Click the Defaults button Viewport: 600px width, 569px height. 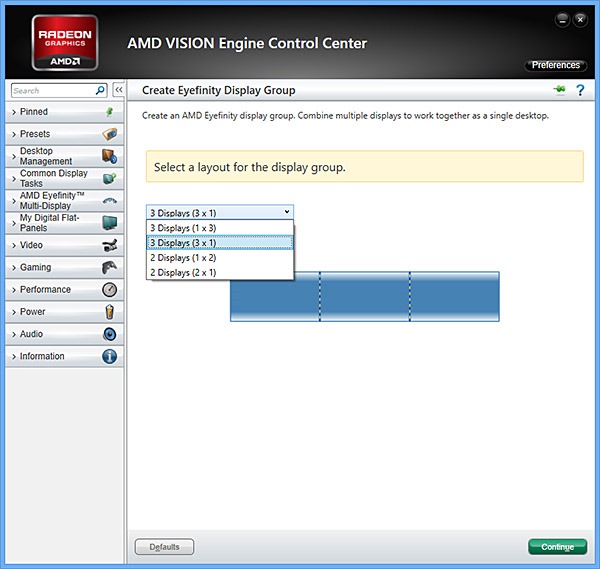pos(164,547)
